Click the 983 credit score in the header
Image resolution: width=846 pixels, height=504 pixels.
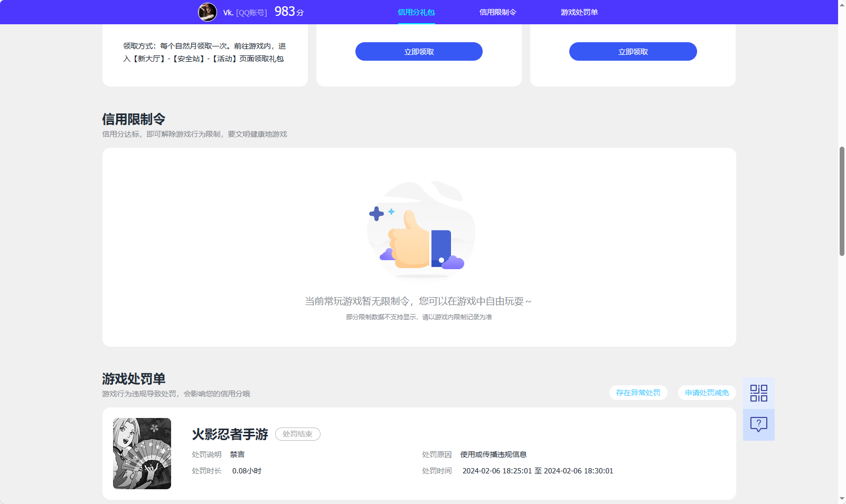pos(289,12)
